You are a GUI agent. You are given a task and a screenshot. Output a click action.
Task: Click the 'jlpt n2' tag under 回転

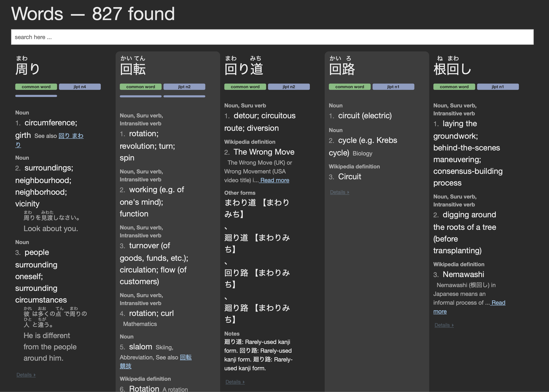(x=184, y=87)
